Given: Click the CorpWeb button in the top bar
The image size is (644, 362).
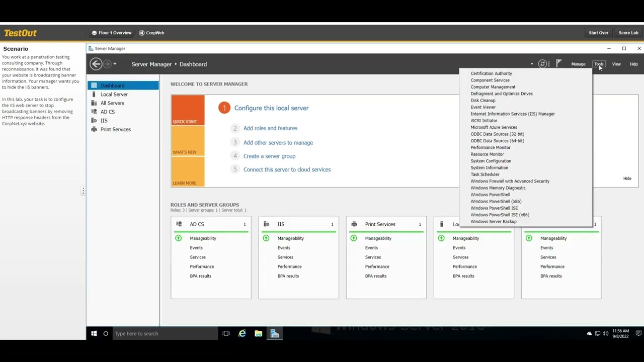Looking at the screenshot, I should coord(151,33).
